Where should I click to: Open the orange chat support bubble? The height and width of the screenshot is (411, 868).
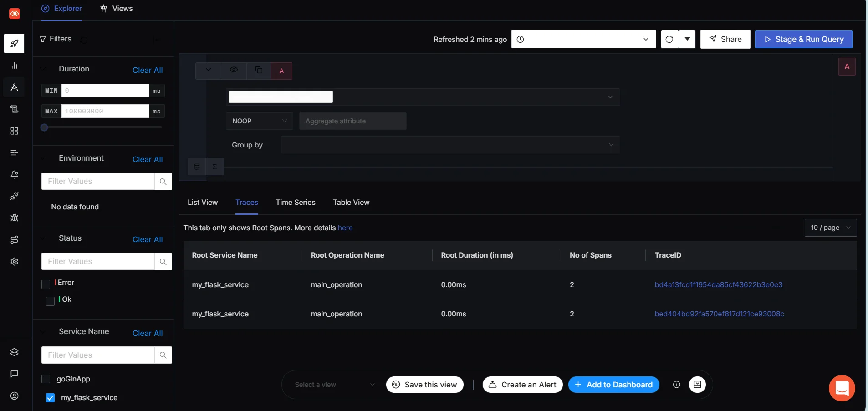point(842,388)
